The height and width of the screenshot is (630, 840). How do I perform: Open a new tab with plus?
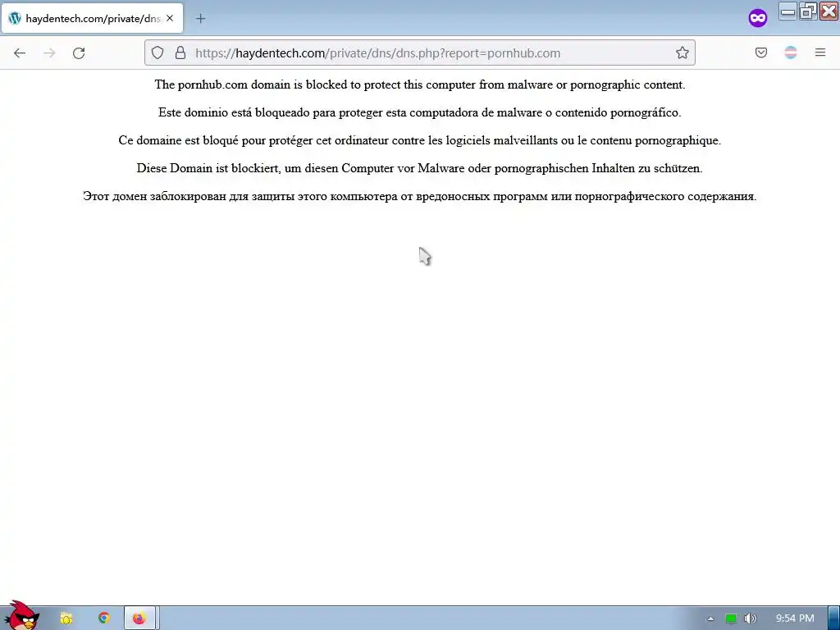[x=200, y=19]
